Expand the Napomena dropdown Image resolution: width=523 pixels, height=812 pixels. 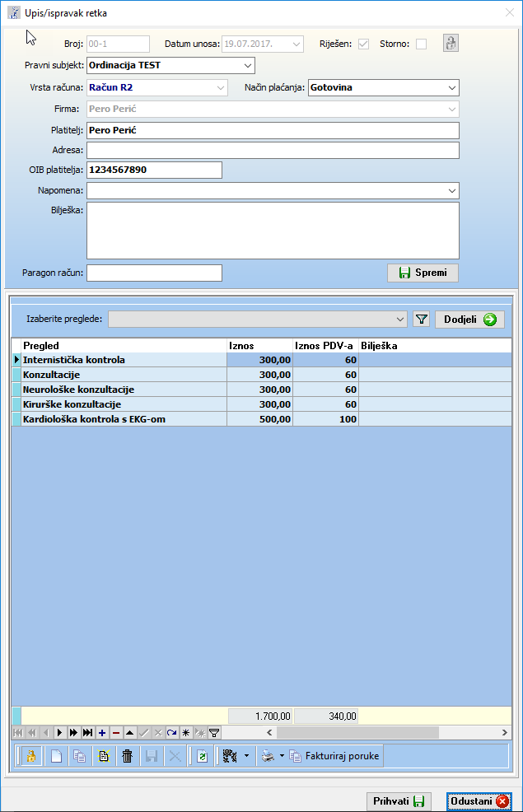[x=452, y=190]
